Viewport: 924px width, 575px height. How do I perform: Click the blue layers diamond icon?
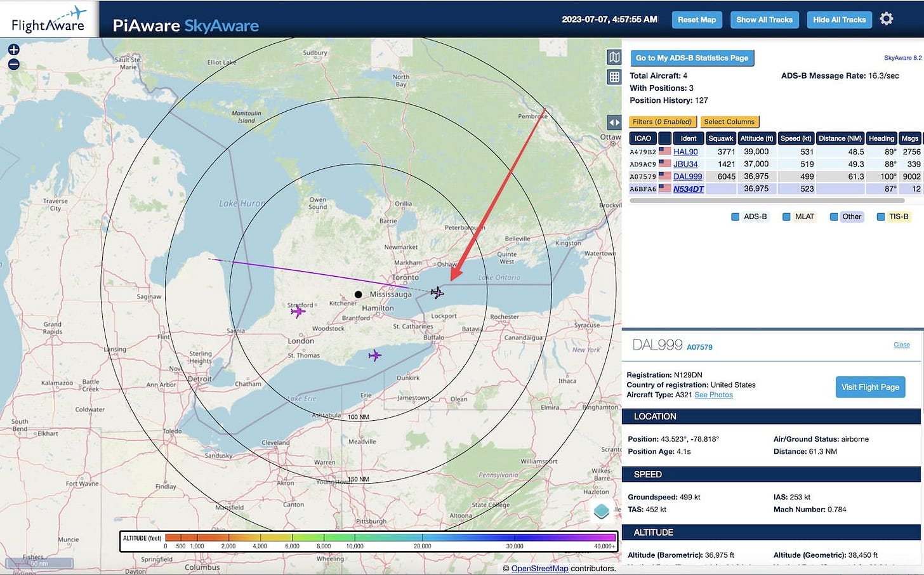point(602,510)
